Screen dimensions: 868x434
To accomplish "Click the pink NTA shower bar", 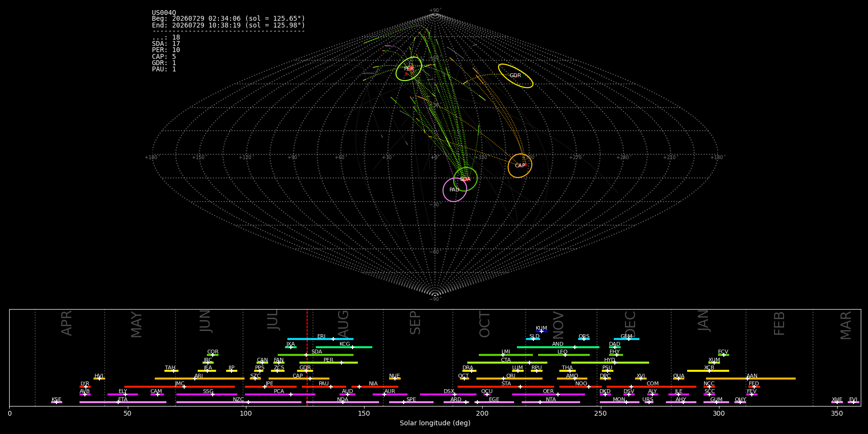I will [551, 402].
